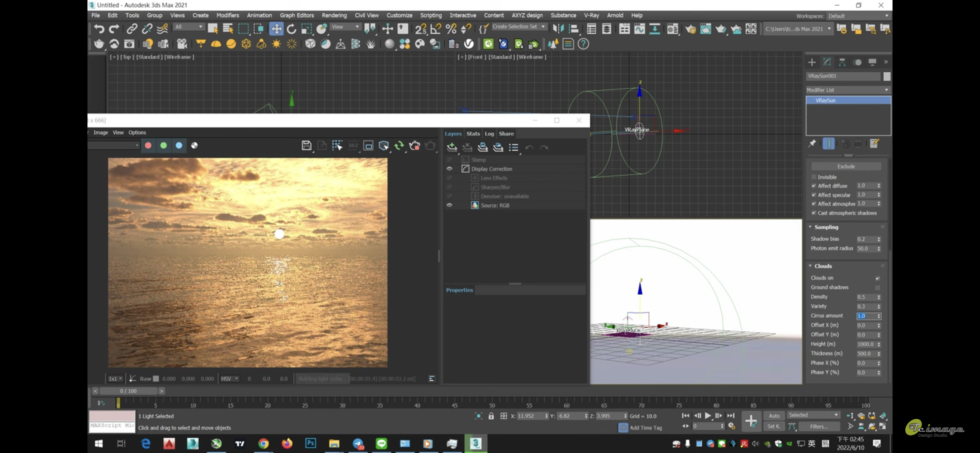This screenshot has height=453, width=980.
Task: Save image in V-Ray frame buffer
Action: click(x=306, y=146)
